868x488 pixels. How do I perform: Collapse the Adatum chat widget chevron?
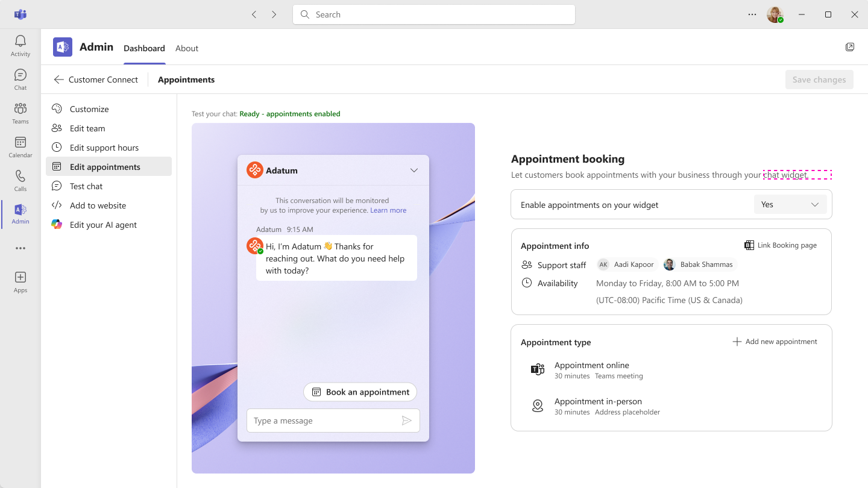(x=414, y=170)
